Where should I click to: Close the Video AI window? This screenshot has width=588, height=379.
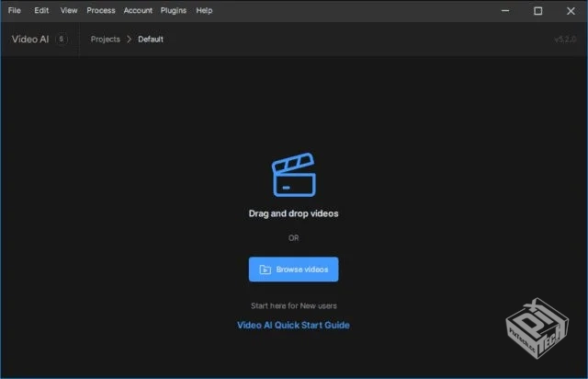click(x=571, y=11)
